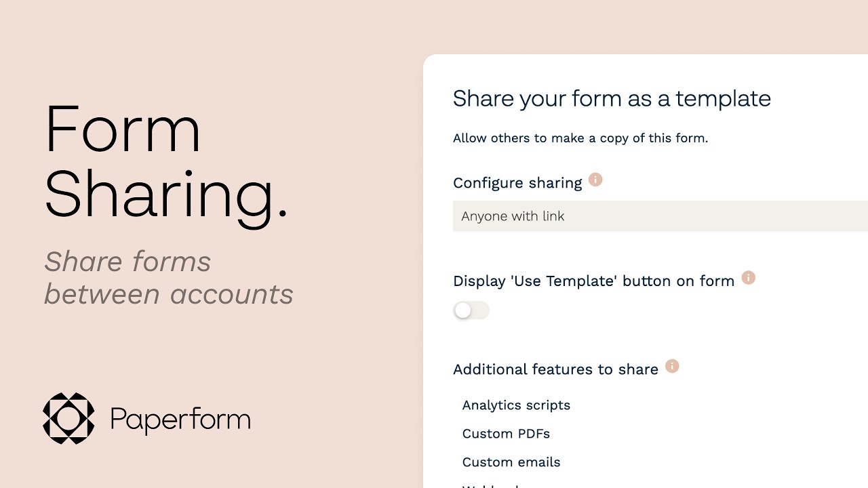Click info icon beside Additional features to share
868x488 pixels.
672,366
